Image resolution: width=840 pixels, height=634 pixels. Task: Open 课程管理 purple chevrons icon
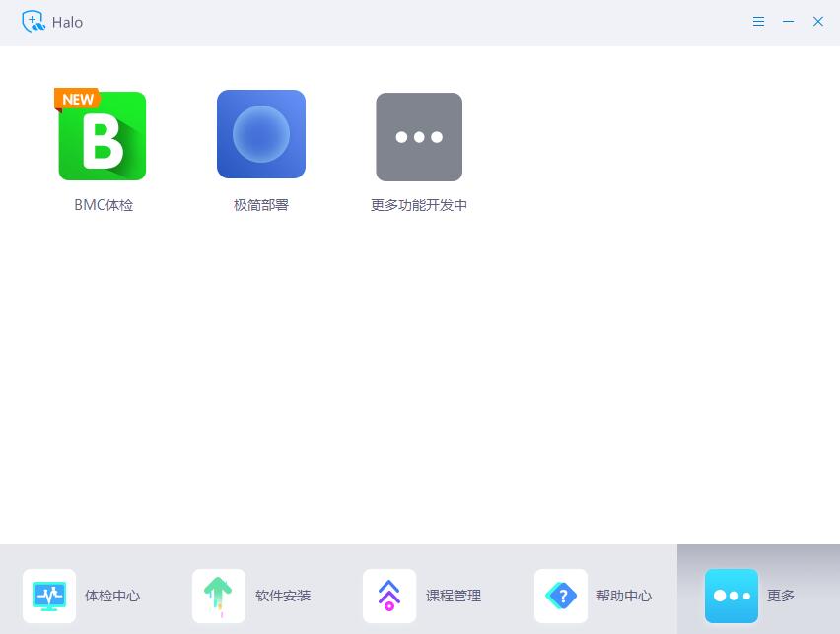389,596
